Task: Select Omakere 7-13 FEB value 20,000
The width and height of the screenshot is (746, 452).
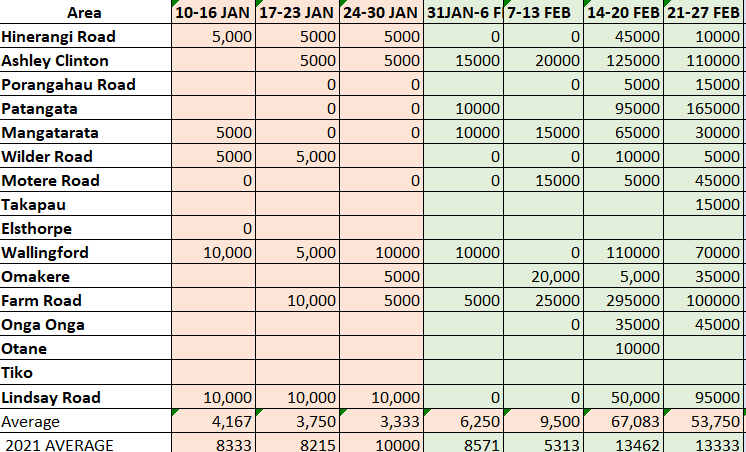Action: 543,276
